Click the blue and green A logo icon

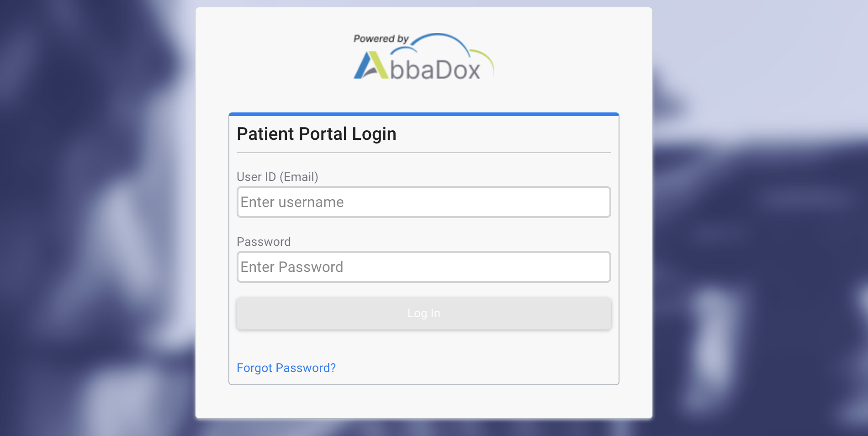[371, 65]
